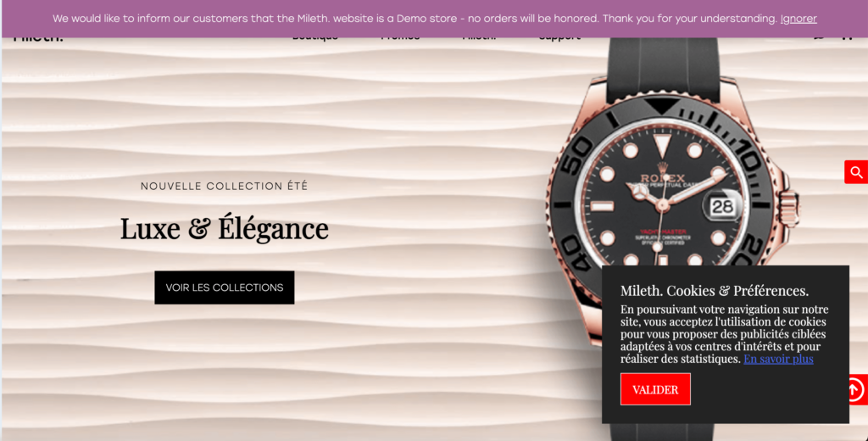Dismiss the demo store notice via Ignorer
Viewport: 868px width, 441px height.
click(x=798, y=19)
